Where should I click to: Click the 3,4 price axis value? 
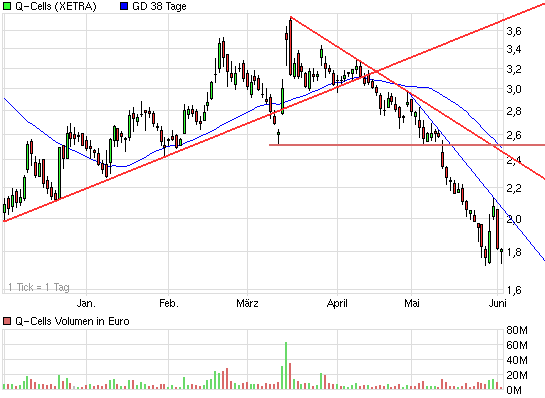tap(514, 49)
